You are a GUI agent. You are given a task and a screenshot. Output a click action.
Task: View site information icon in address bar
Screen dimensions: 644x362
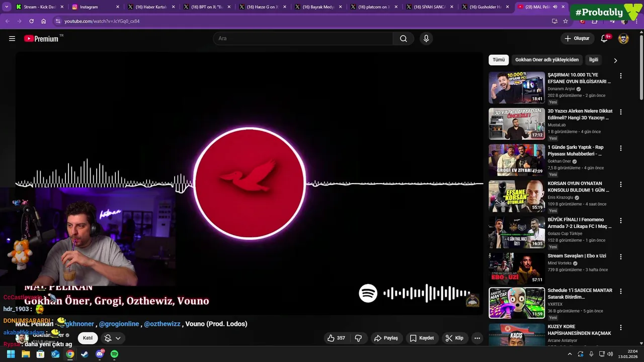pos(58,21)
